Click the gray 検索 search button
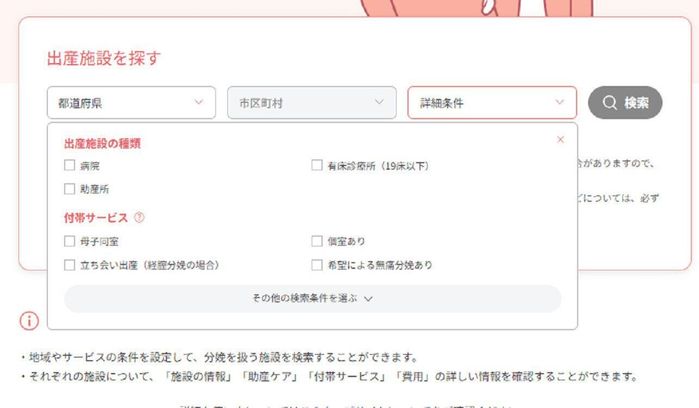The width and height of the screenshot is (699, 408). (625, 103)
